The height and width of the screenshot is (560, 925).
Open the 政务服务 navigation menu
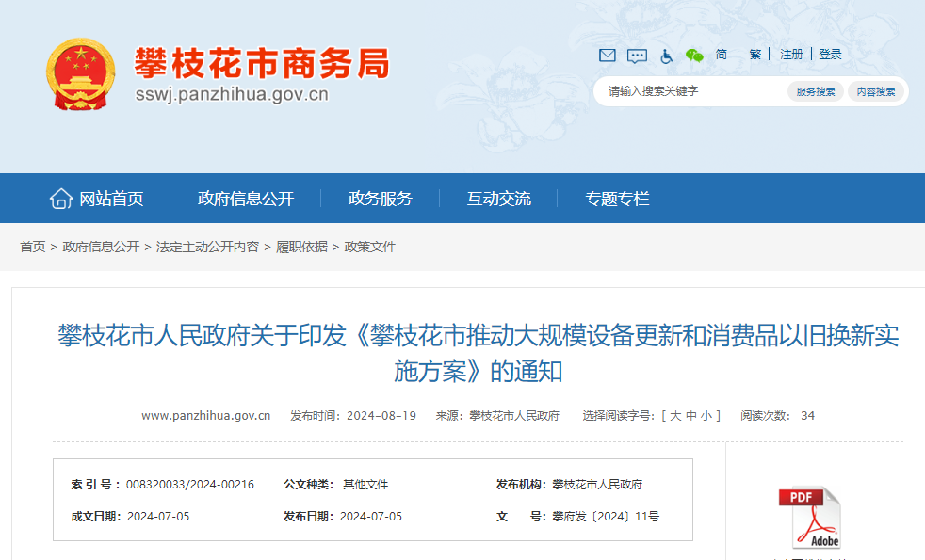[x=381, y=199]
